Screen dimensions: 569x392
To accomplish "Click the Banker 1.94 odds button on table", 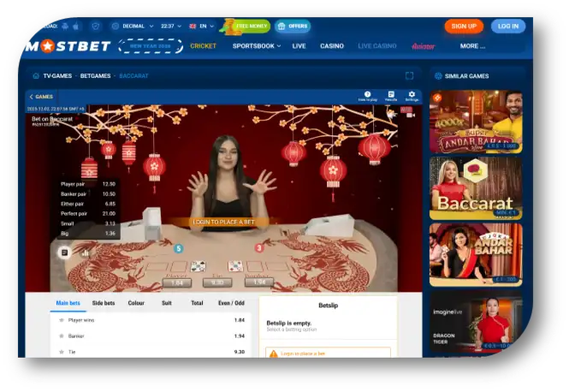I will [259, 282].
